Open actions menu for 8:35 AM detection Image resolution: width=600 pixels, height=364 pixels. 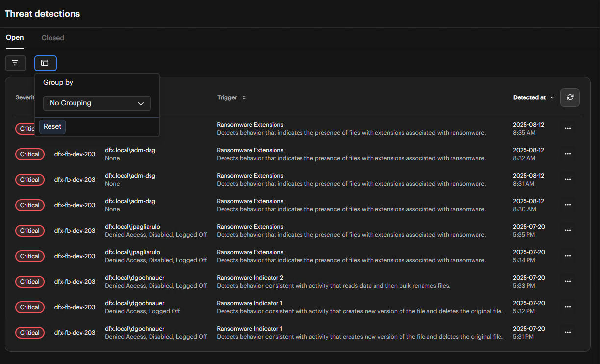click(568, 128)
